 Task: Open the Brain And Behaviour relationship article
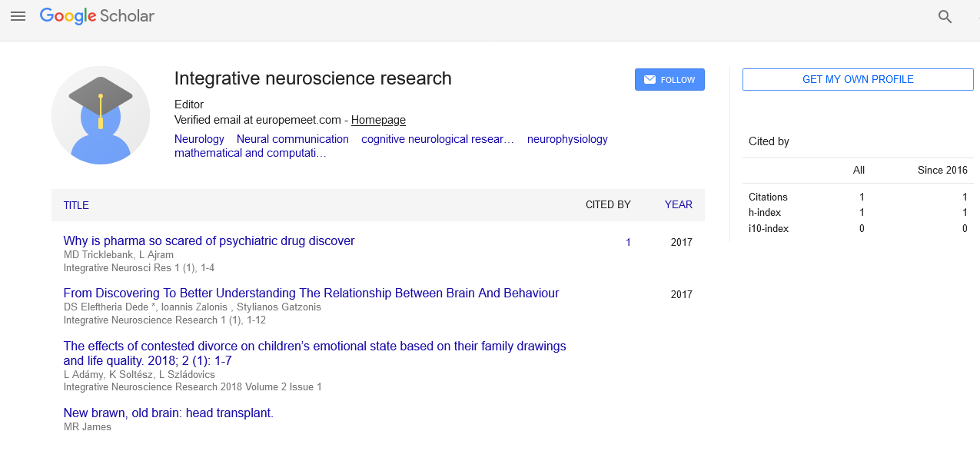tap(311, 293)
